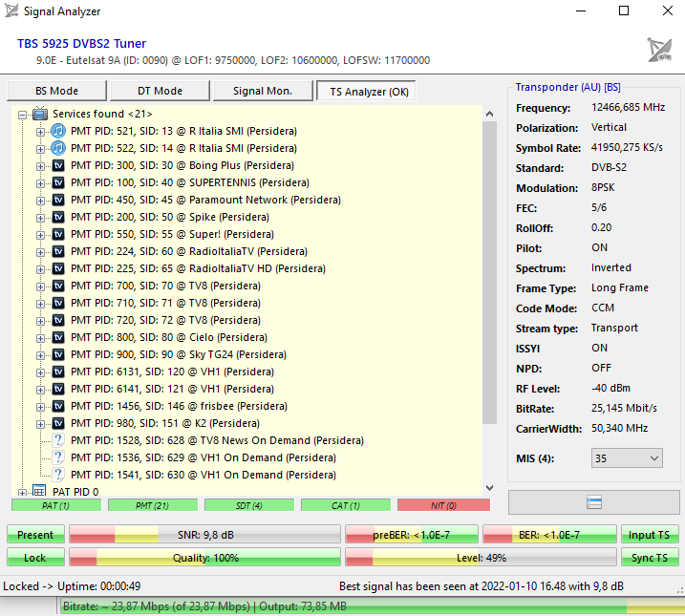Switch to BS Mode tab
This screenshot has width=685, height=616.
56,91
